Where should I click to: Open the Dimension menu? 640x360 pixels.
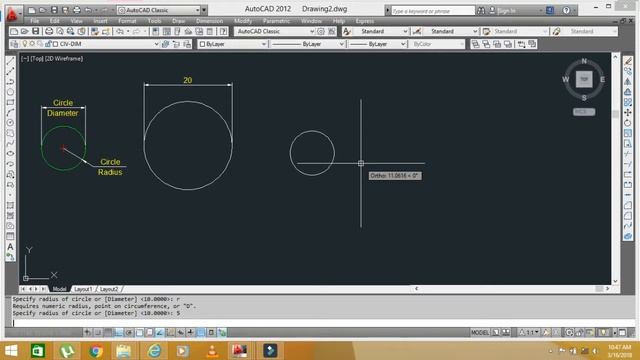click(x=209, y=21)
